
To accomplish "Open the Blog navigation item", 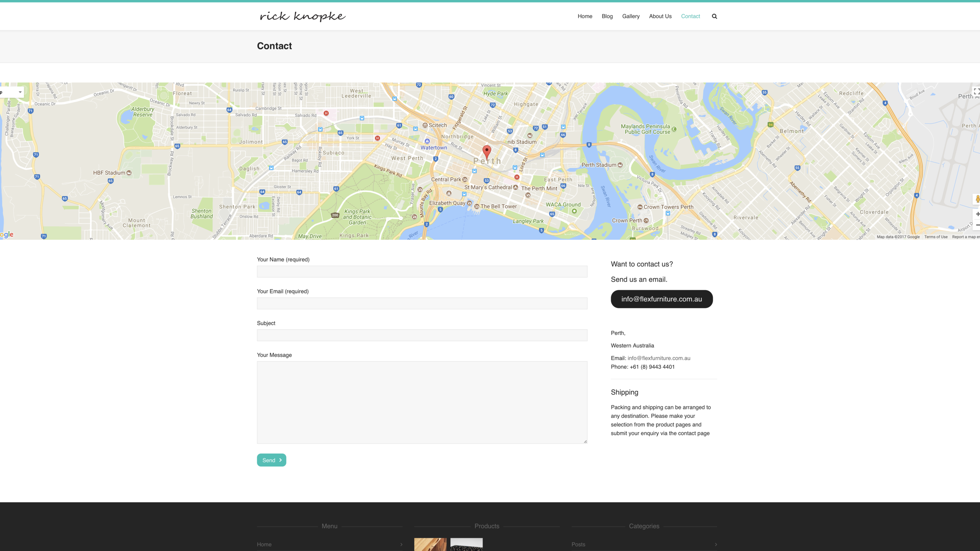I will tap(607, 16).
